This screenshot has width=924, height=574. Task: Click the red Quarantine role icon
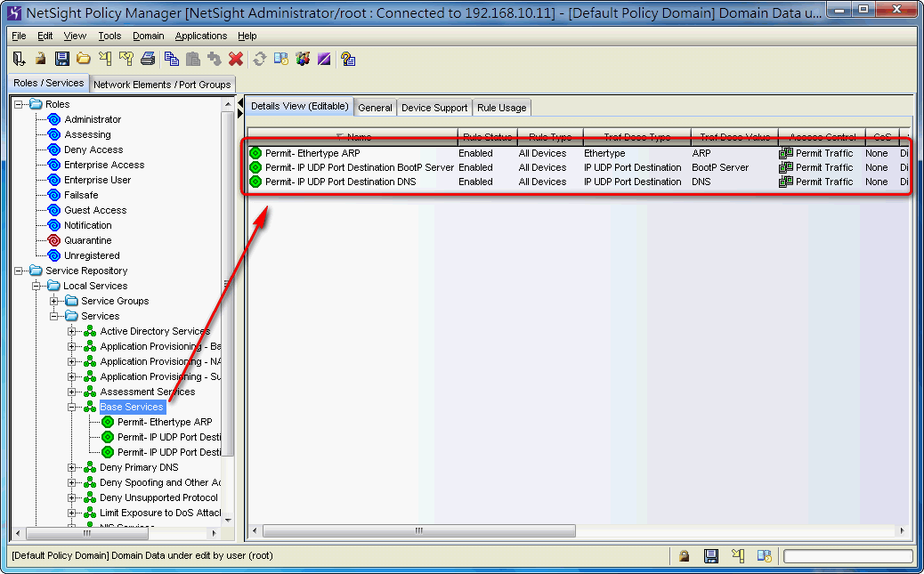point(53,240)
